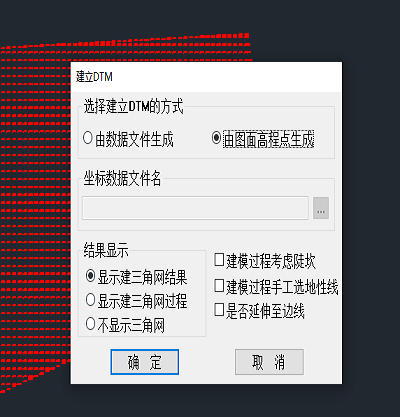The image size is (400, 417).
Task: Click the 选择建立DTM的方式 group label
Action: click(133, 107)
